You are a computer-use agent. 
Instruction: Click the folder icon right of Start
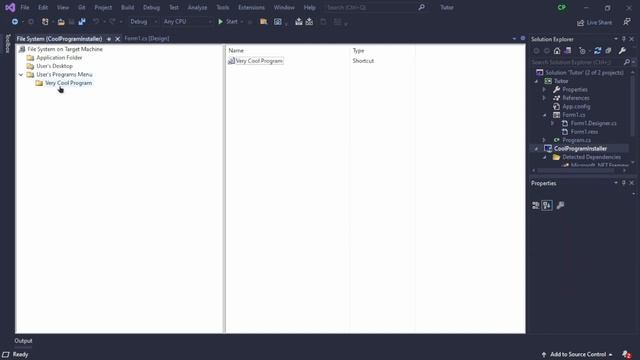pyautogui.click(x=264, y=22)
